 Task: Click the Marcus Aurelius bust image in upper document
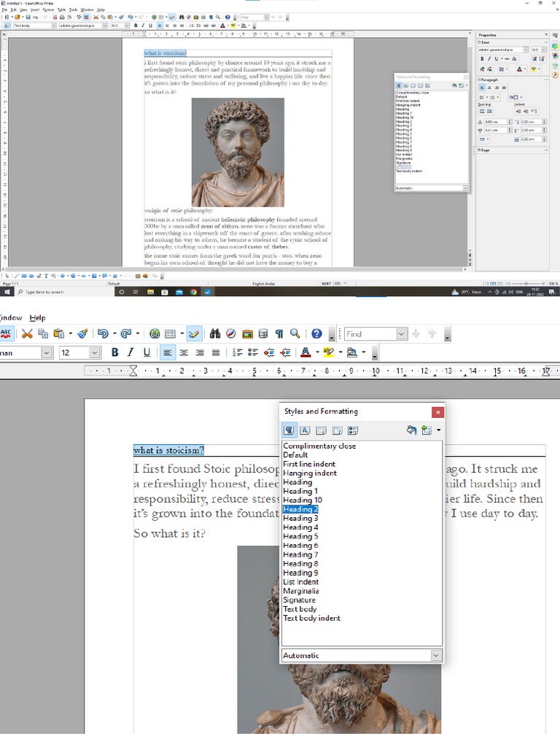(x=238, y=152)
